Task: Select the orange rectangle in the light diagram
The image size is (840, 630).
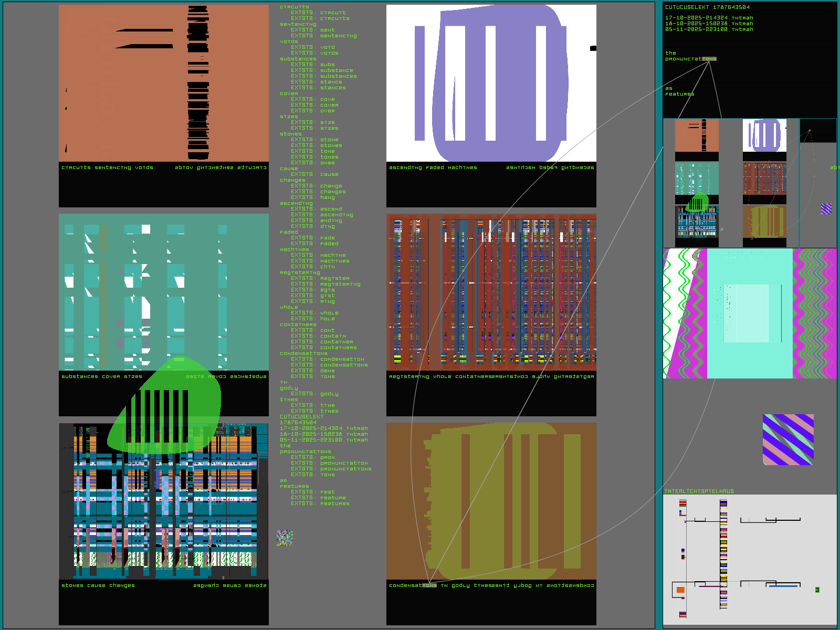Action: pos(680,590)
